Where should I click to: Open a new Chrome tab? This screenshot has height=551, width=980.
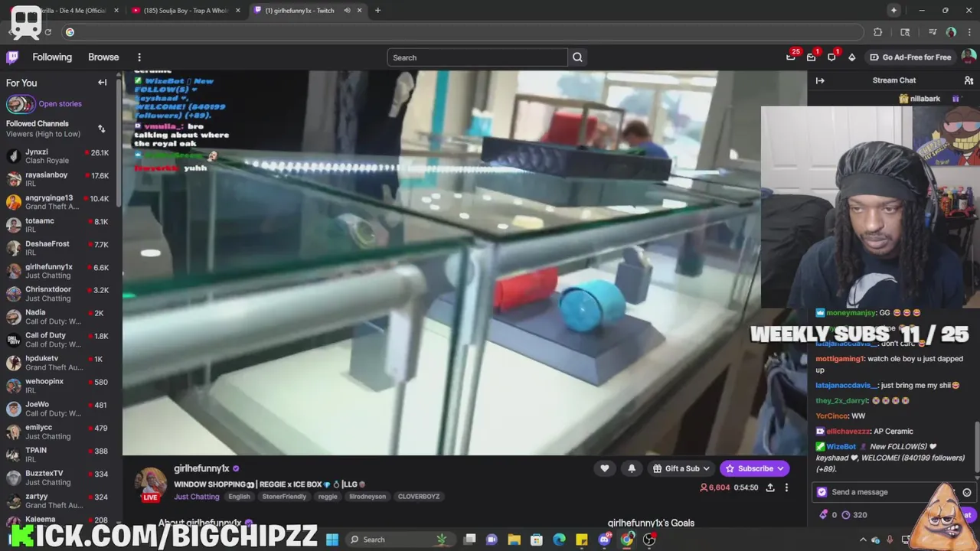(377, 11)
